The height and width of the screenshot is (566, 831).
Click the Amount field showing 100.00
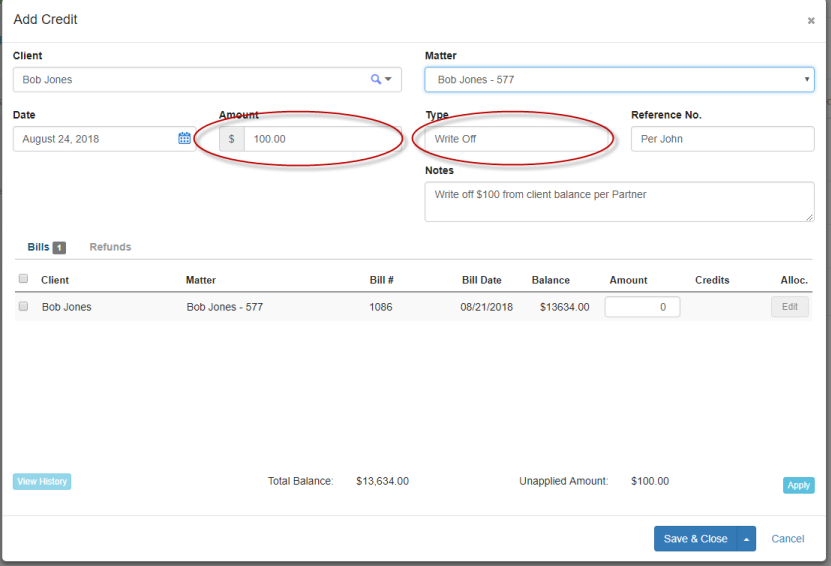[x=320, y=139]
